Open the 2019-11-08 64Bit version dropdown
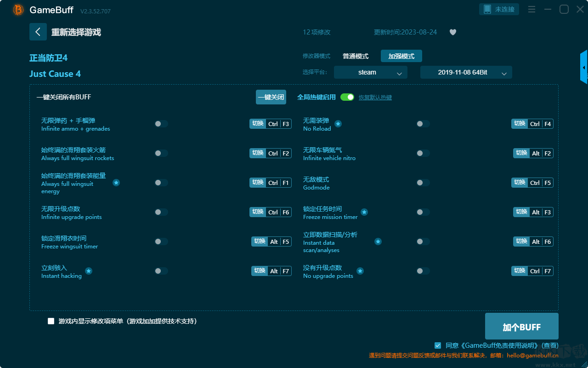588x368 pixels. (466, 72)
